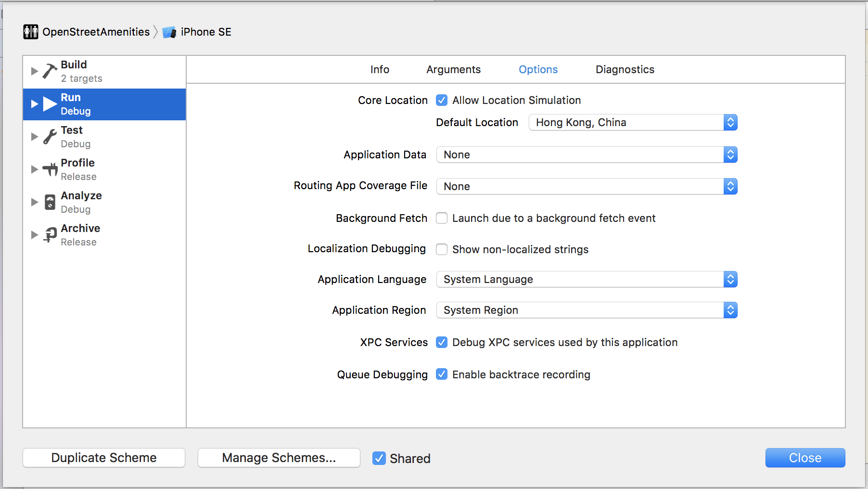Click the iPhone SE simulator icon
The width and height of the screenshot is (868, 489).
[x=169, y=32]
